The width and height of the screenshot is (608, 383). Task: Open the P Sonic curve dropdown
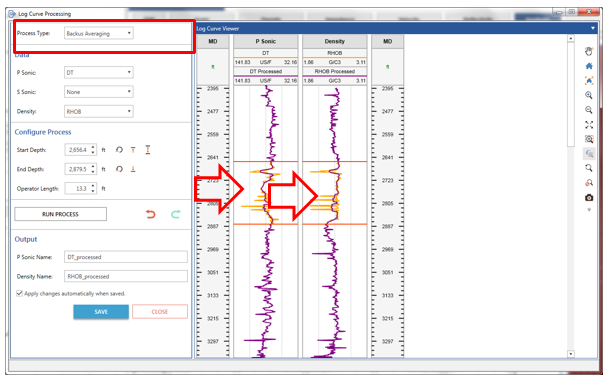point(98,72)
